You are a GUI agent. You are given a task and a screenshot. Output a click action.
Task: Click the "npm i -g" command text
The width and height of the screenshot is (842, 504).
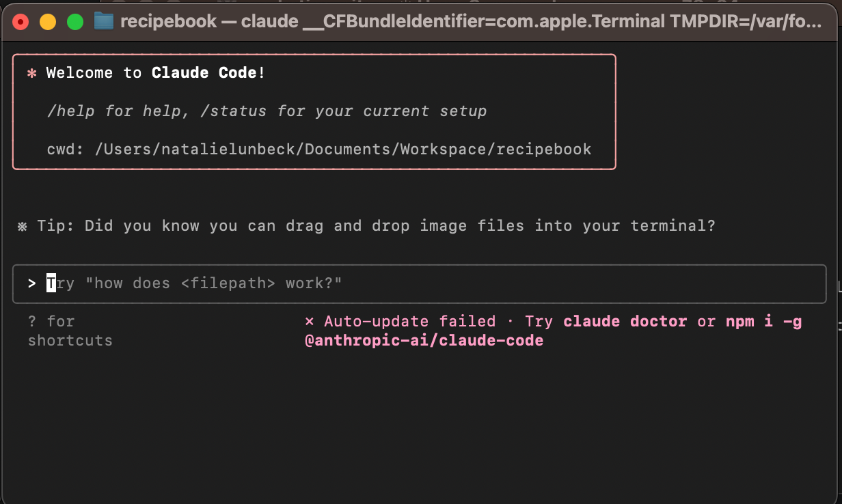click(763, 321)
